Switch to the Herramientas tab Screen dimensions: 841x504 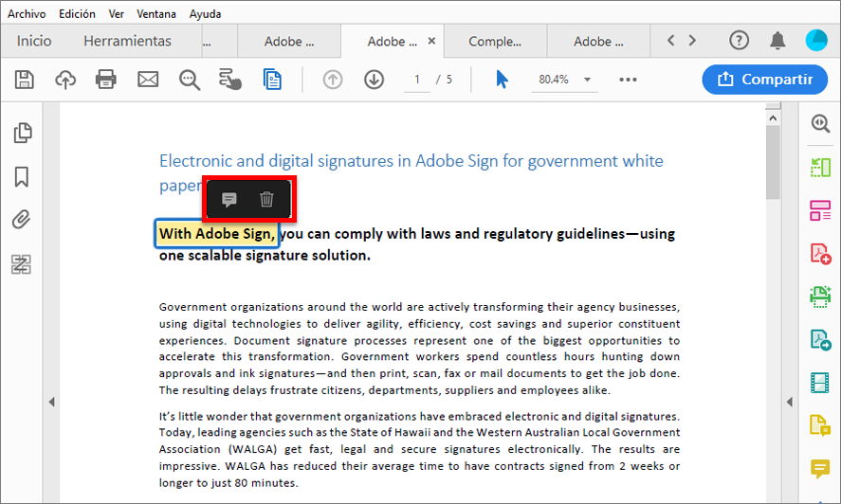(x=127, y=41)
